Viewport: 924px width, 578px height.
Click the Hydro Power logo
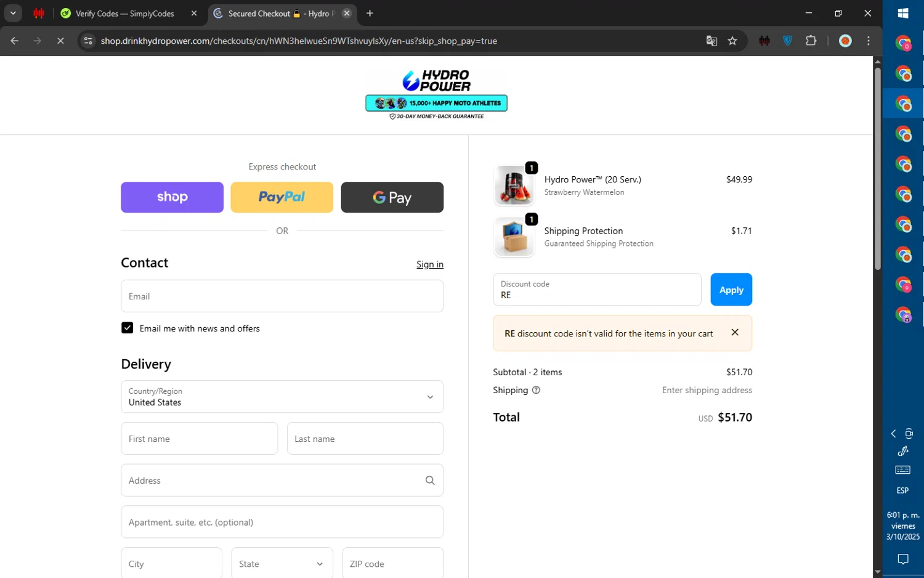point(436,81)
